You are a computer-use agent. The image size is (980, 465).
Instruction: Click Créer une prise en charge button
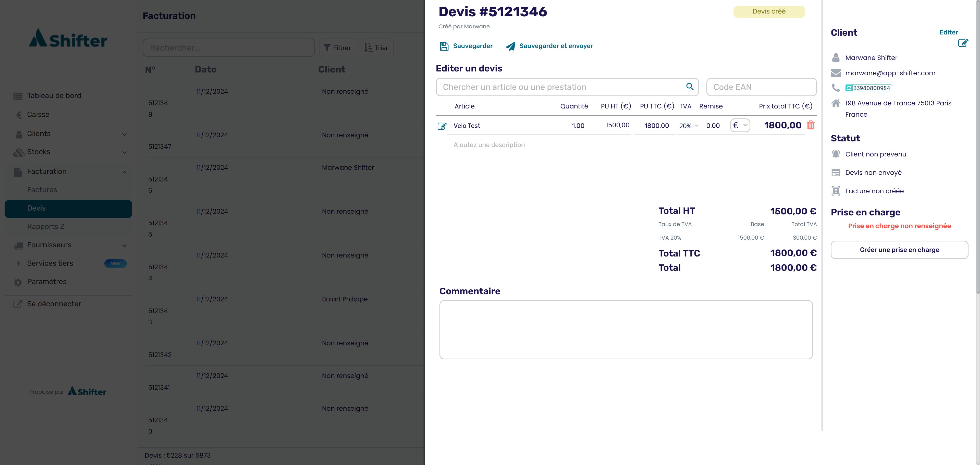899,250
